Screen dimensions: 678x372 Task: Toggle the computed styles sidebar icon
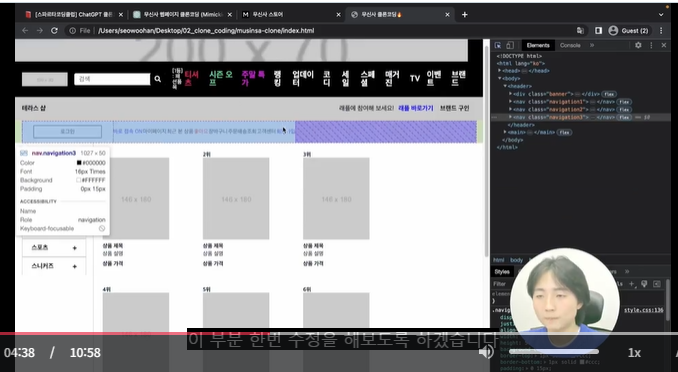click(x=657, y=284)
